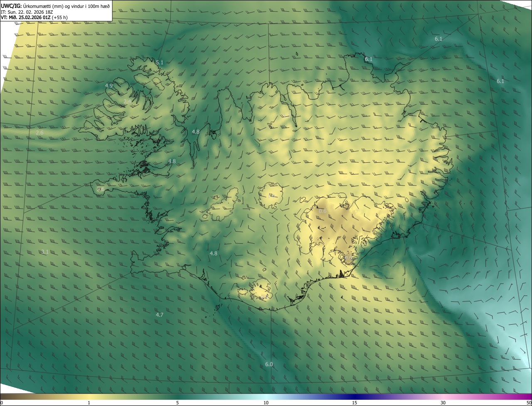
Task: Click the 6.0 value label south of Iceland
Action: click(269, 364)
